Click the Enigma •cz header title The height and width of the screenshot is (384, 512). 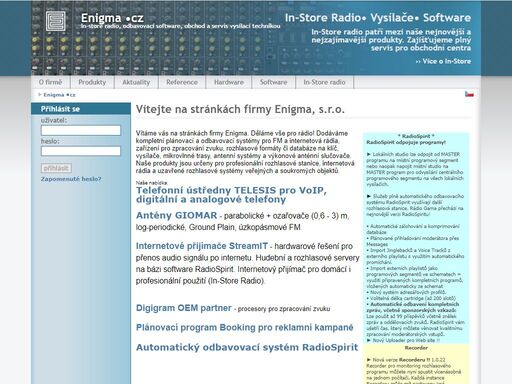(x=112, y=18)
